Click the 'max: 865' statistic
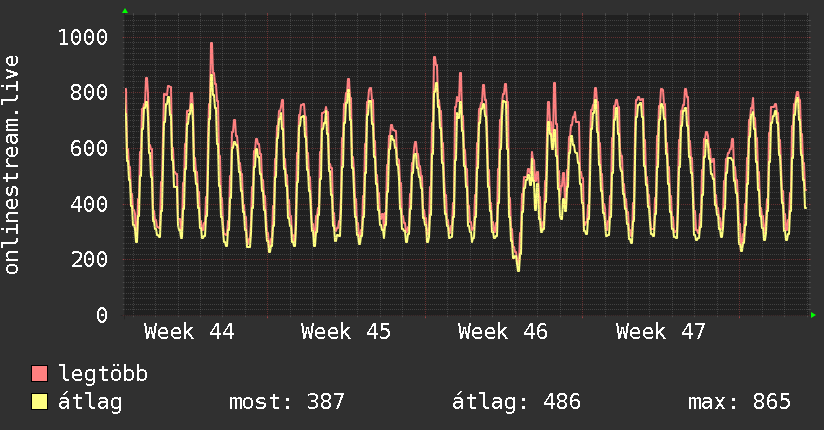 pos(739,402)
